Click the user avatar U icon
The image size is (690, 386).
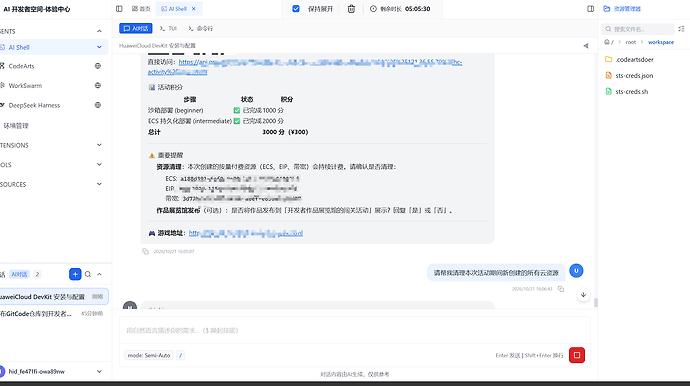(576, 271)
